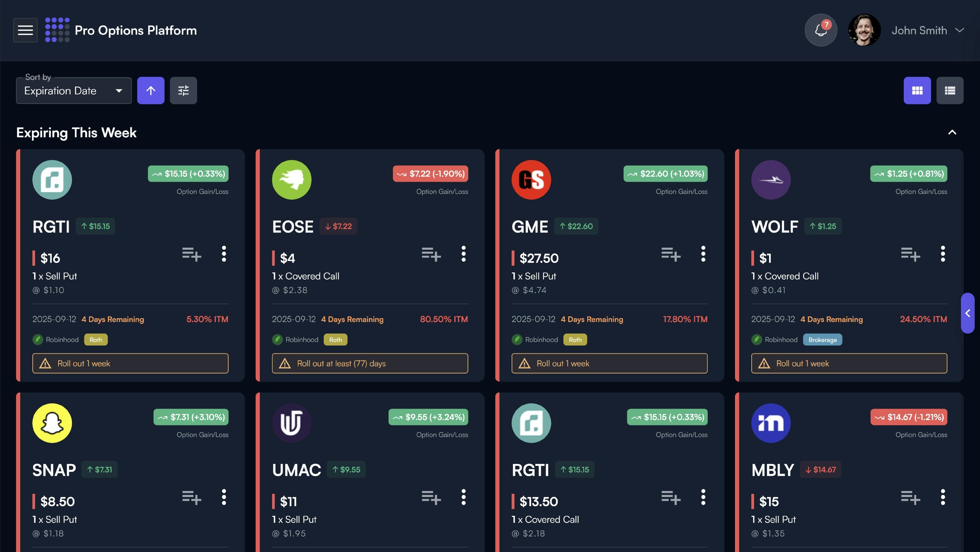Open the hamburger navigation menu
This screenshot has width=980, height=552.
25,30
